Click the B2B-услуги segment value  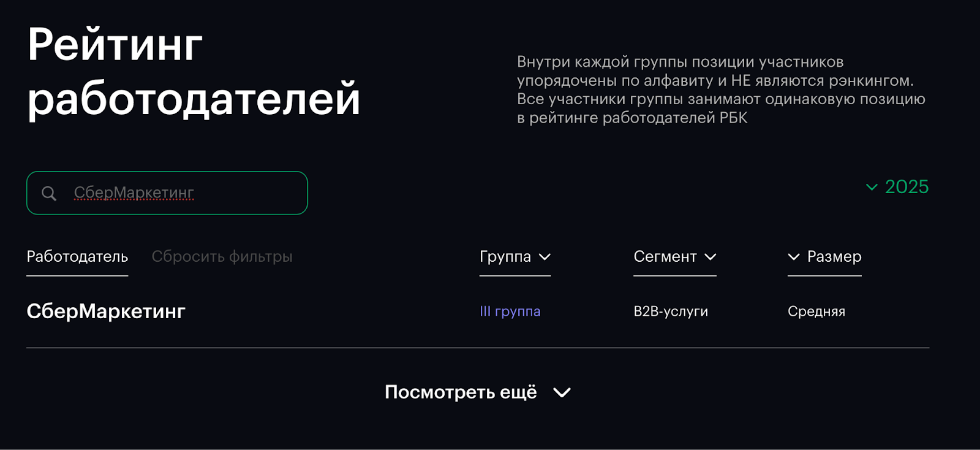(x=671, y=311)
